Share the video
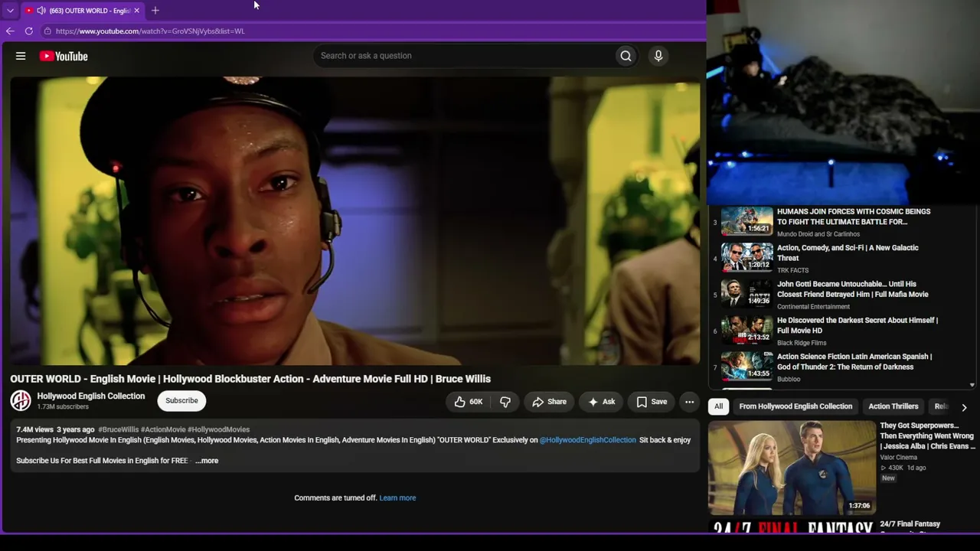The width and height of the screenshot is (980, 551). (549, 402)
